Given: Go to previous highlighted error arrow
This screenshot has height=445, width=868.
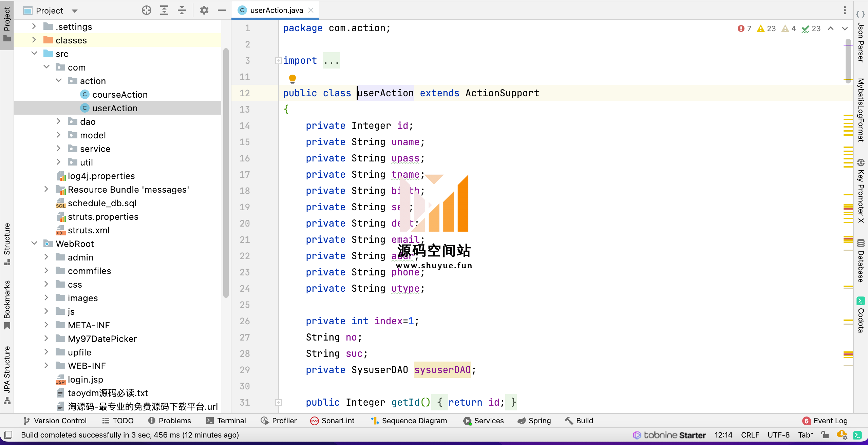Looking at the screenshot, I should [x=831, y=29].
